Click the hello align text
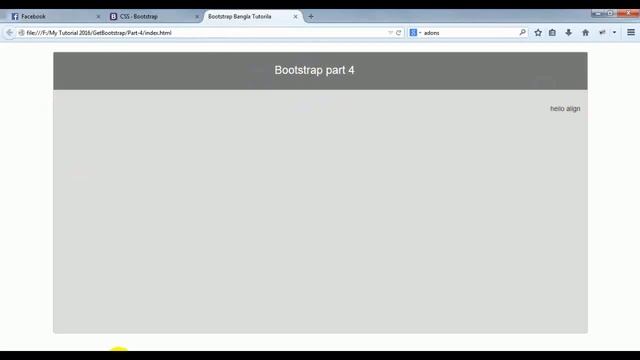 click(x=565, y=109)
